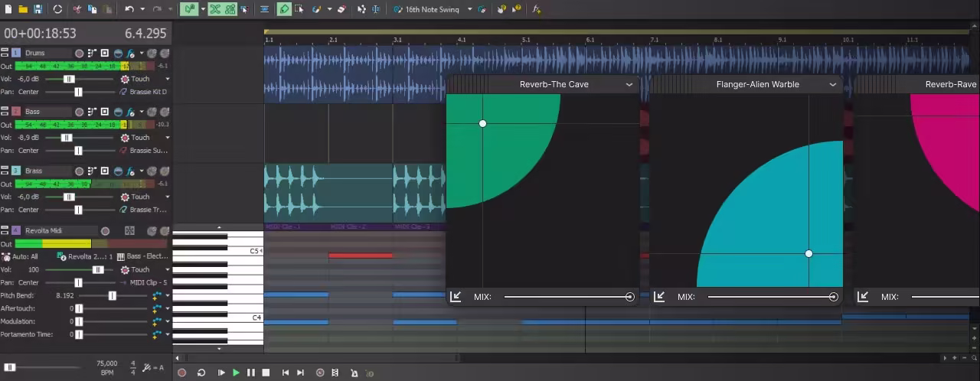The height and width of the screenshot is (381, 980).
Task: Arm the Brass track for recording
Action: pos(79,171)
